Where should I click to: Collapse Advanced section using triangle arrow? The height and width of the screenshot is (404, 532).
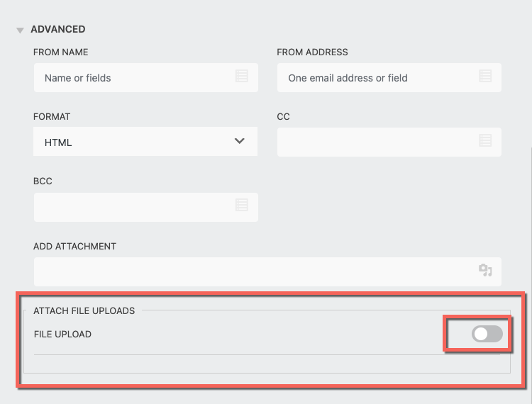pyautogui.click(x=20, y=30)
